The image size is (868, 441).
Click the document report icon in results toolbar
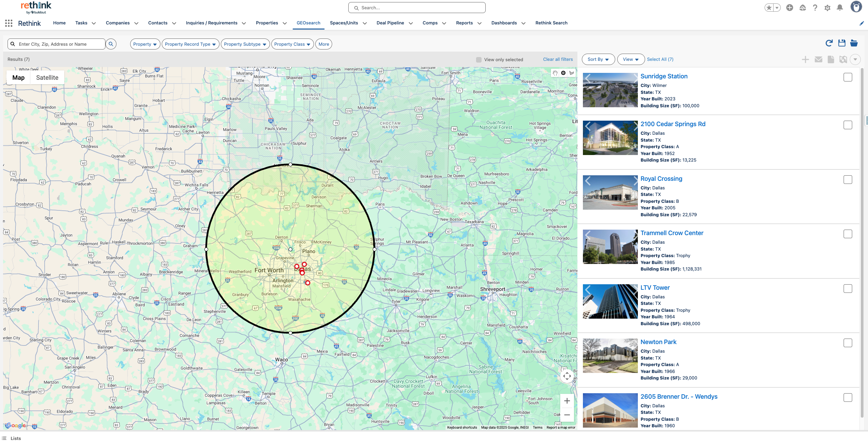click(x=831, y=59)
